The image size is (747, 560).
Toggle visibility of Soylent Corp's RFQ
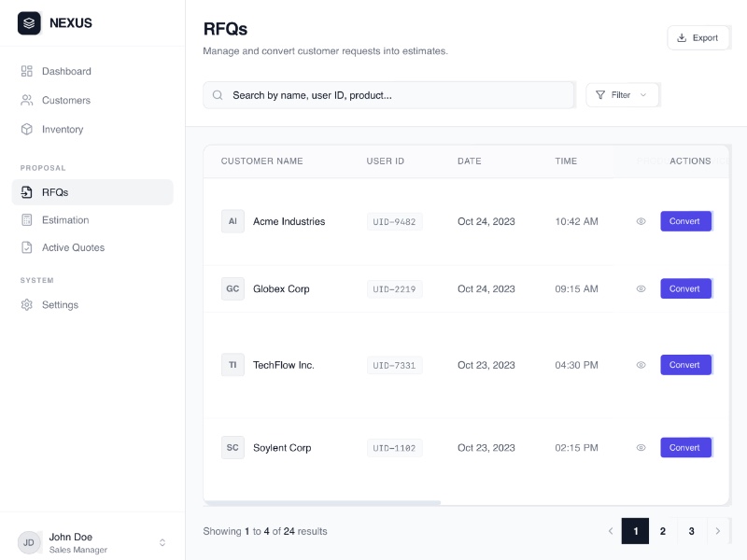[641, 447]
